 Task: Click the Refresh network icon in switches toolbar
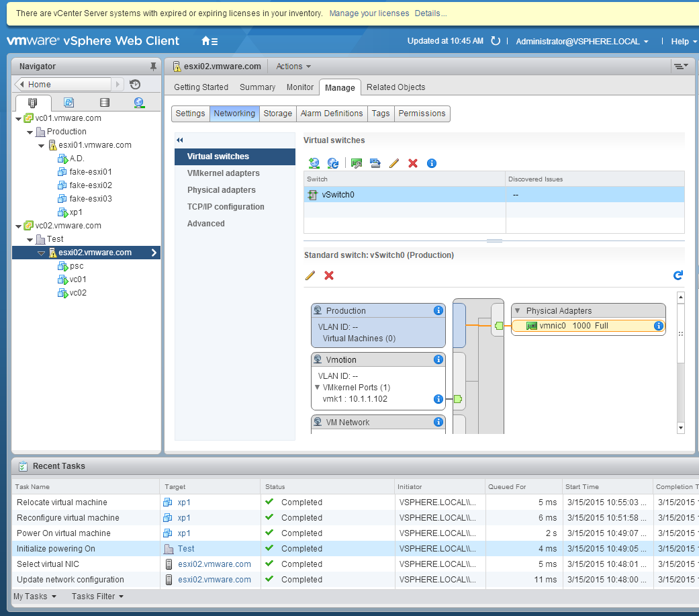(333, 163)
